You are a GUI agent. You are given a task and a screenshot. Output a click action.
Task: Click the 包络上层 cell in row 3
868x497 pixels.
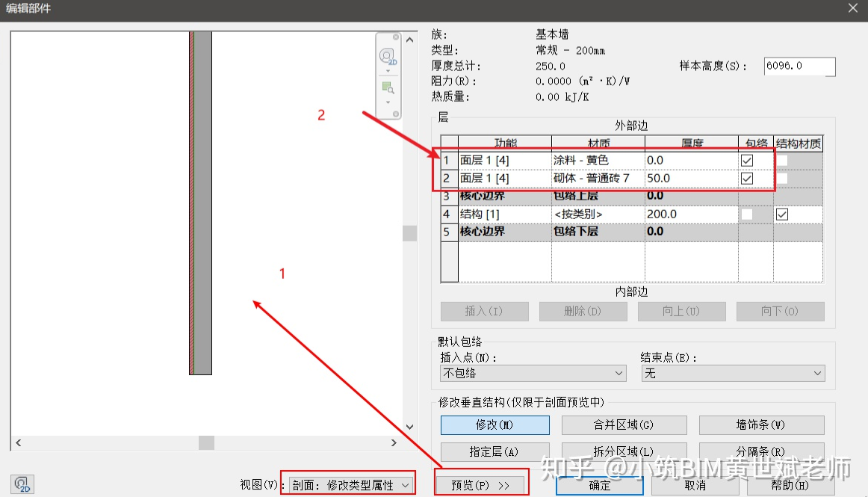[x=598, y=196]
